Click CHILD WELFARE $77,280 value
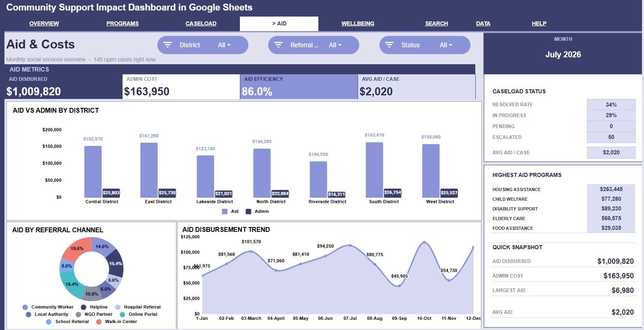 (611, 199)
